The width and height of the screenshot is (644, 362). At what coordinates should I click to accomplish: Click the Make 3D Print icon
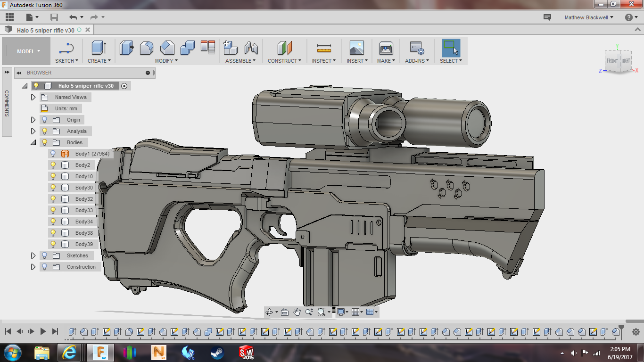click(386, 48)
